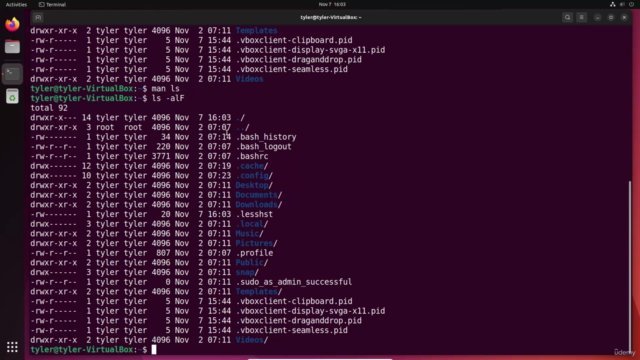Click the .local/ directory name

pyautogui.click(x=252, y=224)
